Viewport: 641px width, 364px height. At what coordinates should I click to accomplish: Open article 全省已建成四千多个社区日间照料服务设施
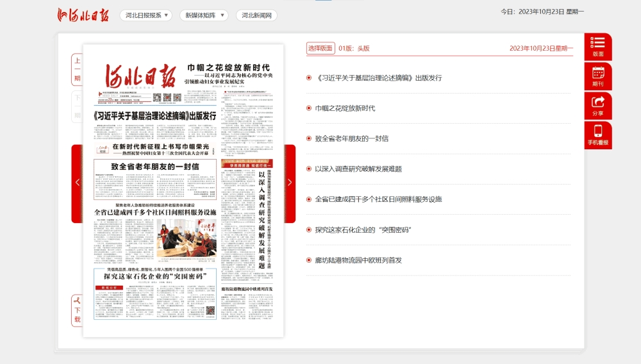(x=378, y=199)
